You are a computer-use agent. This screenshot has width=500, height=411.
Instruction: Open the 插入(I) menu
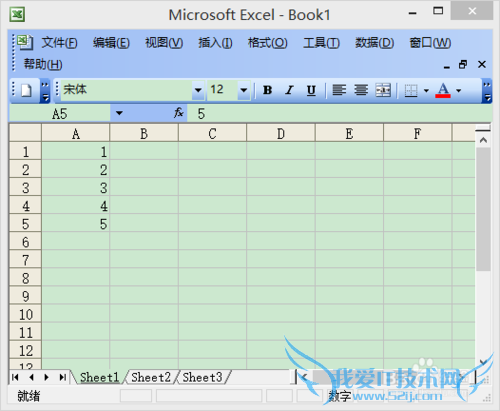215,43
